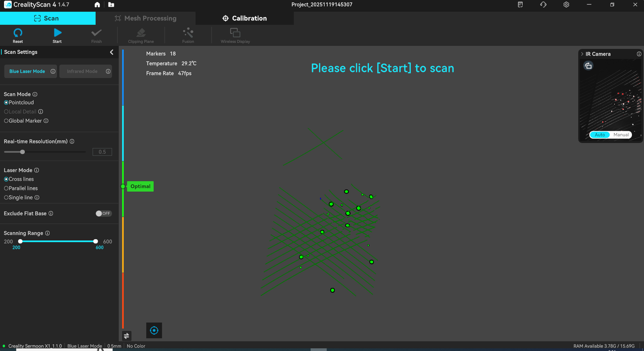Collapse the IR Camera panel chevron
This screenshot has height=351, width=644.
[582, 54]
